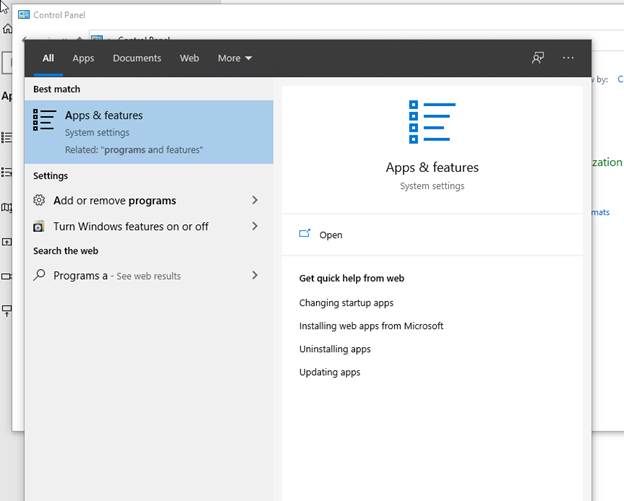Open the More filters dropdown
The width and height of the screenshot is (624, 501).
(234, 58)
